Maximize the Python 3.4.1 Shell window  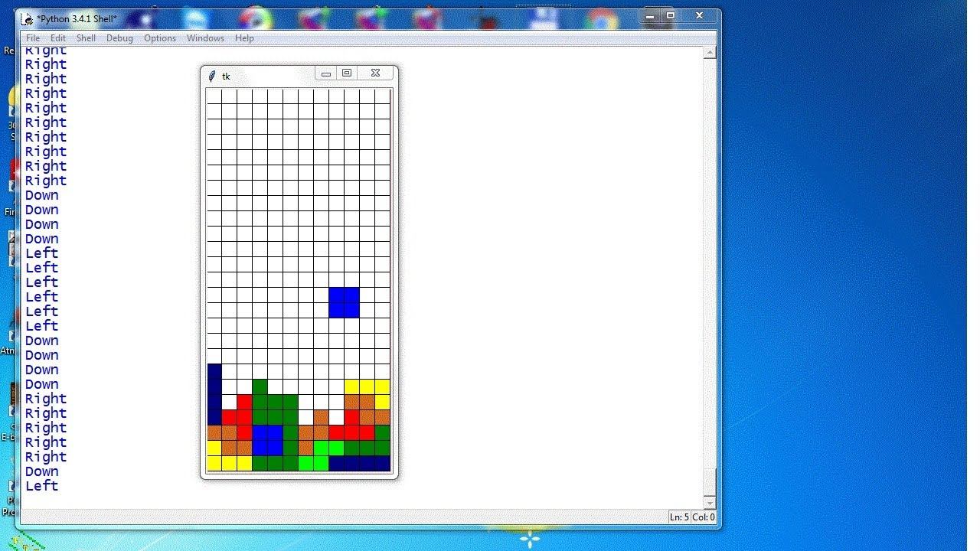[671, 16]
